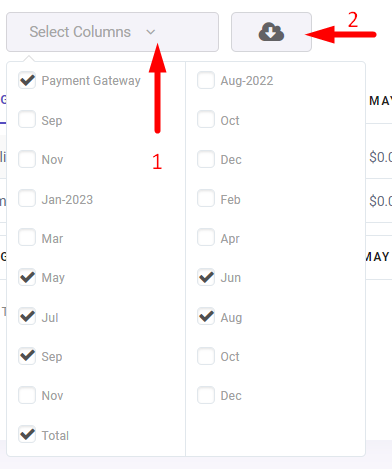Uncheck the Jul column option

(27, 316)
